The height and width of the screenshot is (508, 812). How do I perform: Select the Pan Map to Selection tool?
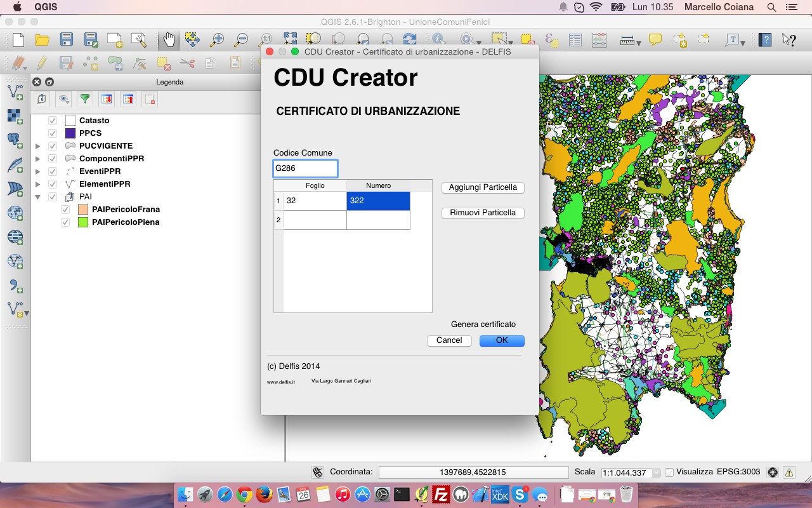[x=192, y=40]
